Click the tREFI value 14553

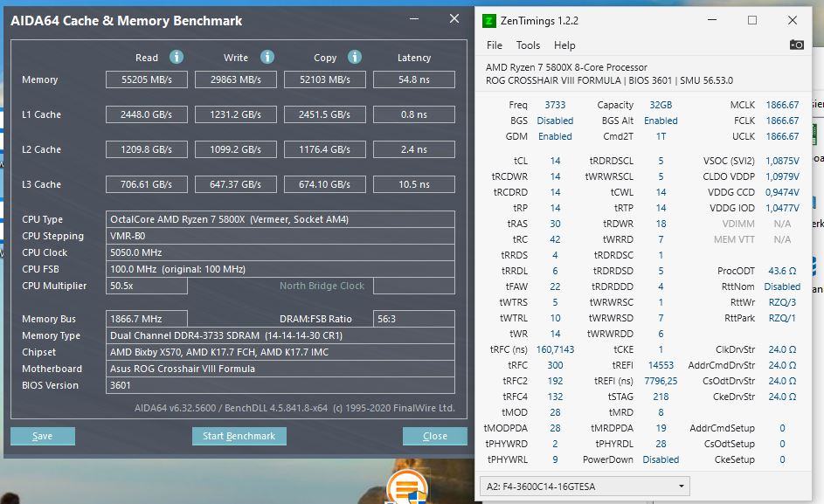[x=661, y=365]
